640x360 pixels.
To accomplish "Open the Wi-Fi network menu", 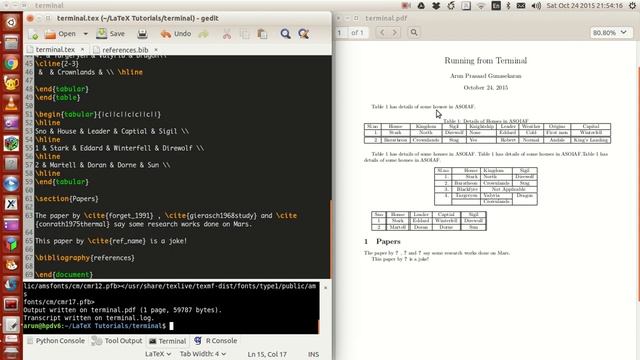I will [481, 6].
